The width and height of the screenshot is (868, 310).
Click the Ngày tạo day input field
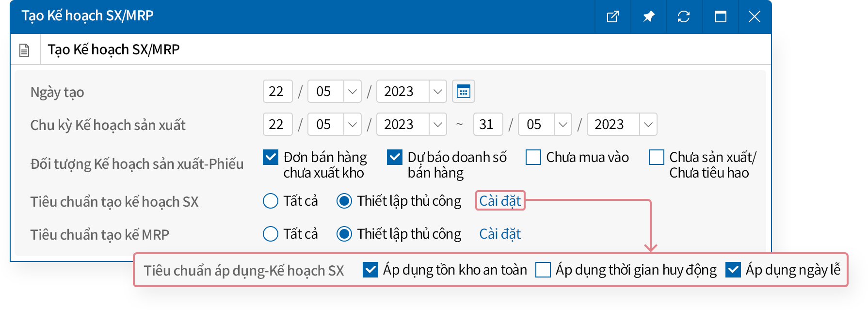tap(277, 91)
